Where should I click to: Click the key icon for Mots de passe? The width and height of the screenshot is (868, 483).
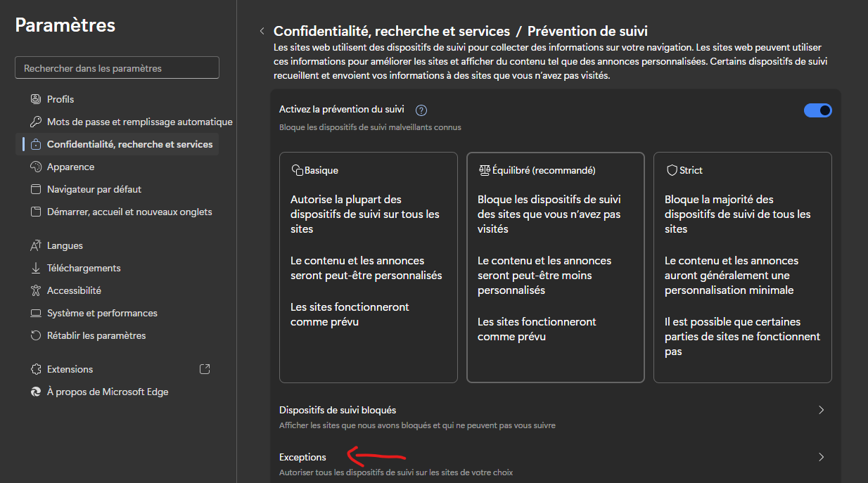(x=36, y=122)
